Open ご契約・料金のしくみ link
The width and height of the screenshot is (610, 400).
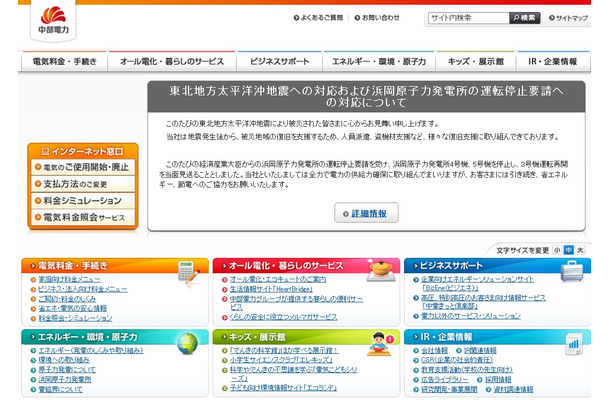tap(67, 299)
